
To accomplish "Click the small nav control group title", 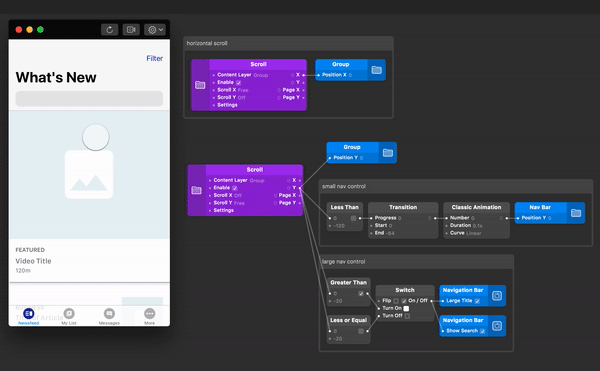I will [344, 186].
